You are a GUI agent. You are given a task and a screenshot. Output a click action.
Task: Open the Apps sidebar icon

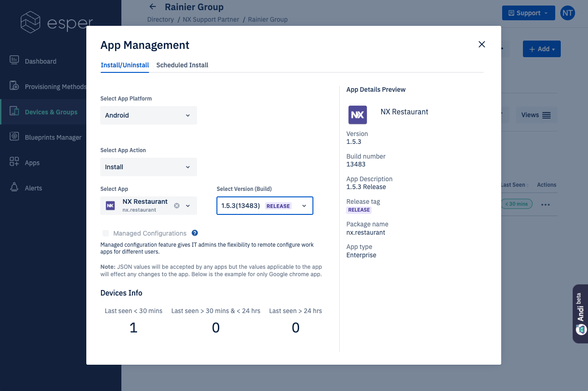14,162
